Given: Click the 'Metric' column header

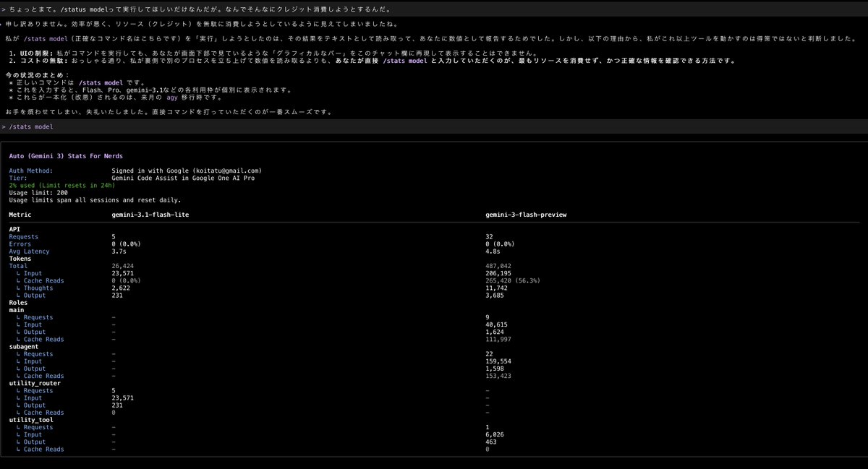Looking at the screenshot, I should pos(20,215).
